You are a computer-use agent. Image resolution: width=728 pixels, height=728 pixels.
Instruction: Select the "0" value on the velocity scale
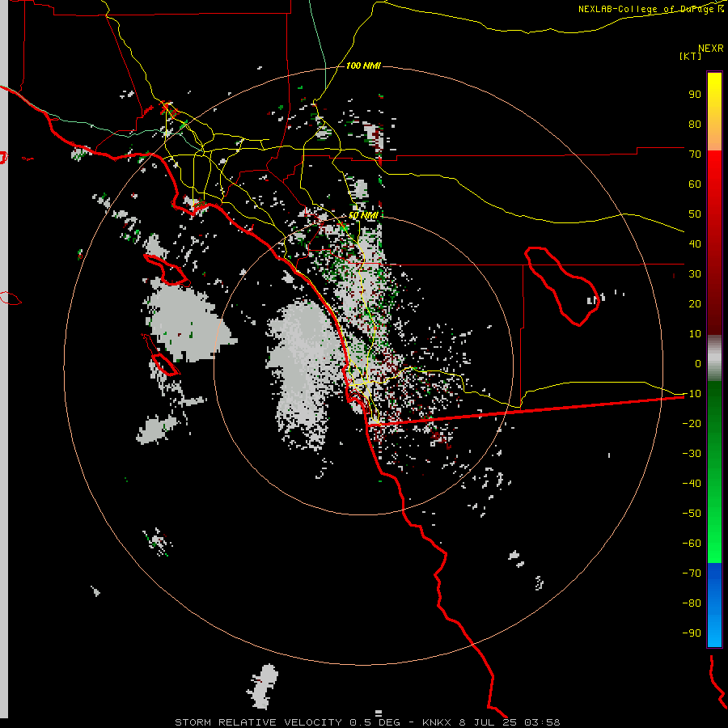pyautogui.click(x=698, y=363)
